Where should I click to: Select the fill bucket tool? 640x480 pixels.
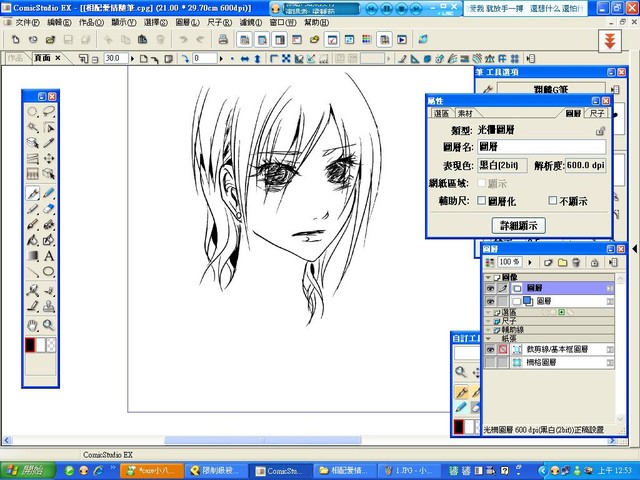(32, 240)
